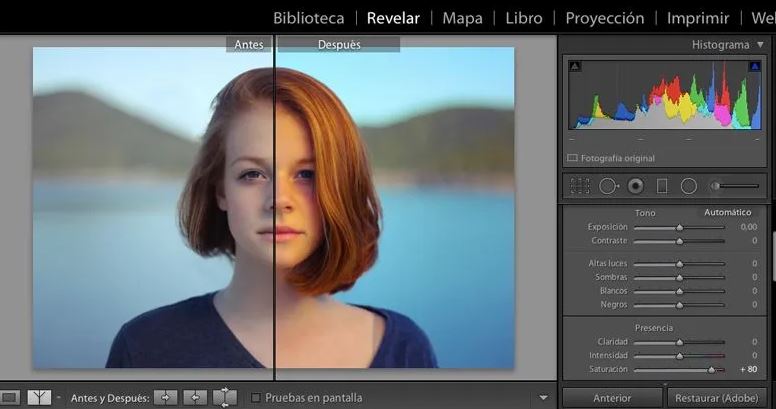Toggle shadow clipping indicator in histogram
The image size is (776, 409).
(x=575, y=67)
